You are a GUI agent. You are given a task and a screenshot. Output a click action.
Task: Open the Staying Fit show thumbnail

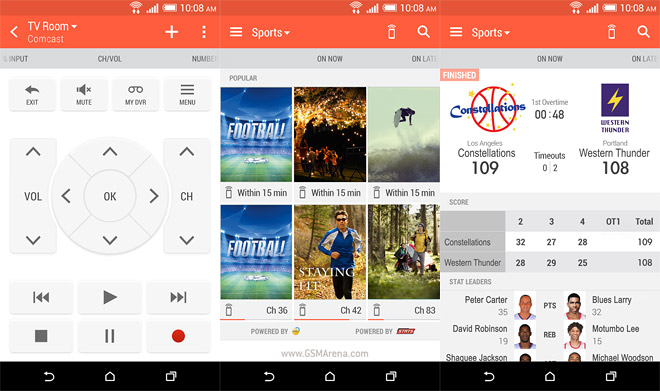330,252
